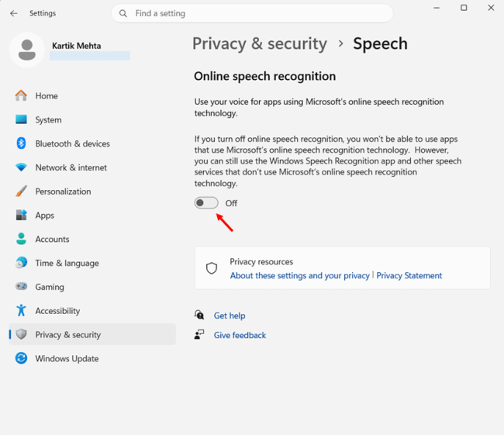The image size is (504, 435).
Task: Click the user avatar picture
Action: tap(27, 50)
